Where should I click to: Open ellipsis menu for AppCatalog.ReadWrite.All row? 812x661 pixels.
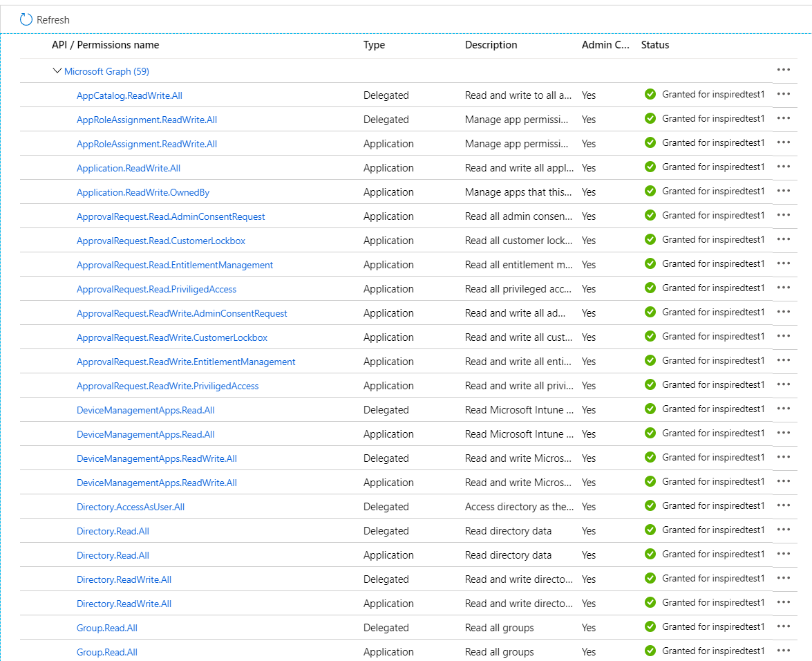[x=783, y=94]
